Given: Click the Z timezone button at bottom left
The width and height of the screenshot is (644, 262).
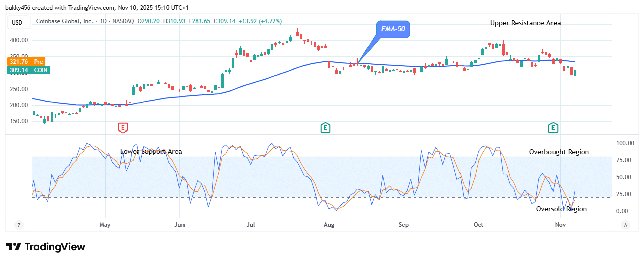Looking at the screenshot, I should click(19, 225).
